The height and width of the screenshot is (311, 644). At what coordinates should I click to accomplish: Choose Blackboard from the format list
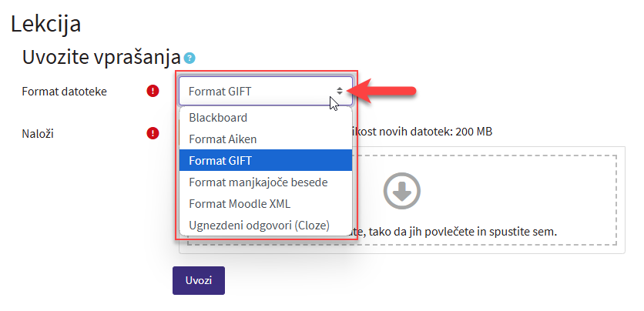tap(218, 118)
